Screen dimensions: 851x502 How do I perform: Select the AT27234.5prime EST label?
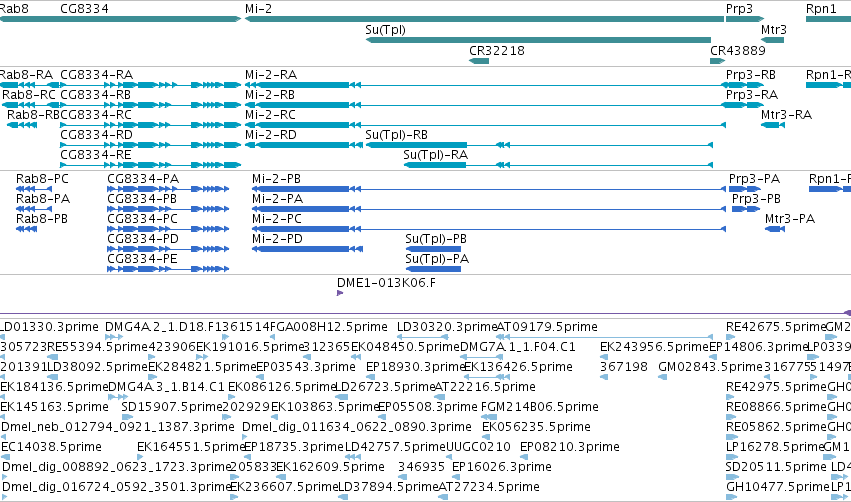(488, 487)
